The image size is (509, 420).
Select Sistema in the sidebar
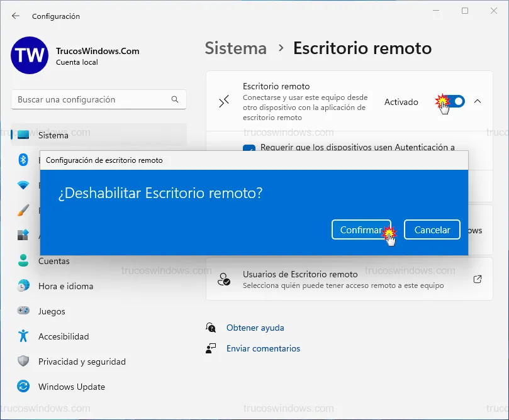[53, 135]
